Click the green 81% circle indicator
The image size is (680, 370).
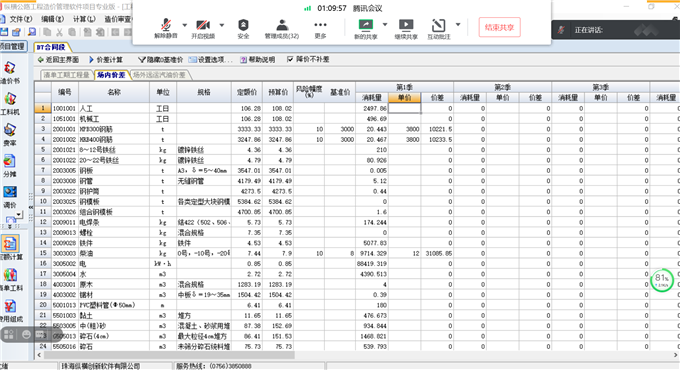pyautogui.click(x=661, y=280)
